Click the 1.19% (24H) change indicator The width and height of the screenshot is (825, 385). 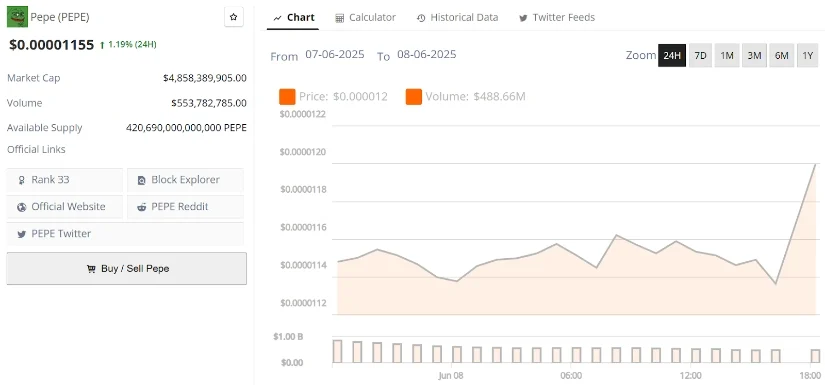coord(128,45)
